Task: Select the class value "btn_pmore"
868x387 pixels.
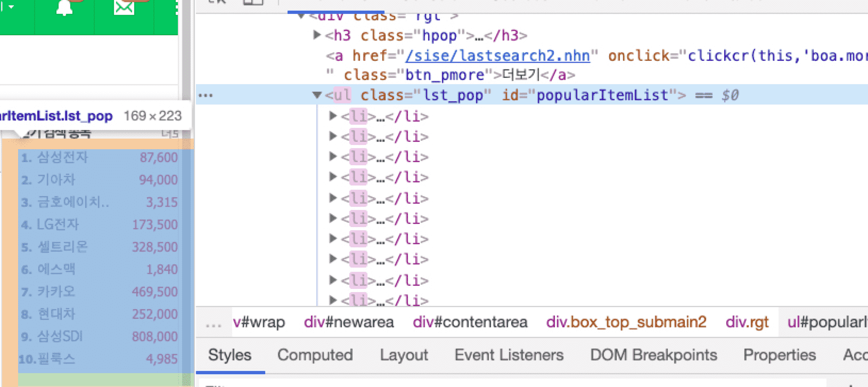Action: pyautogui.click(x=445, y=75)
